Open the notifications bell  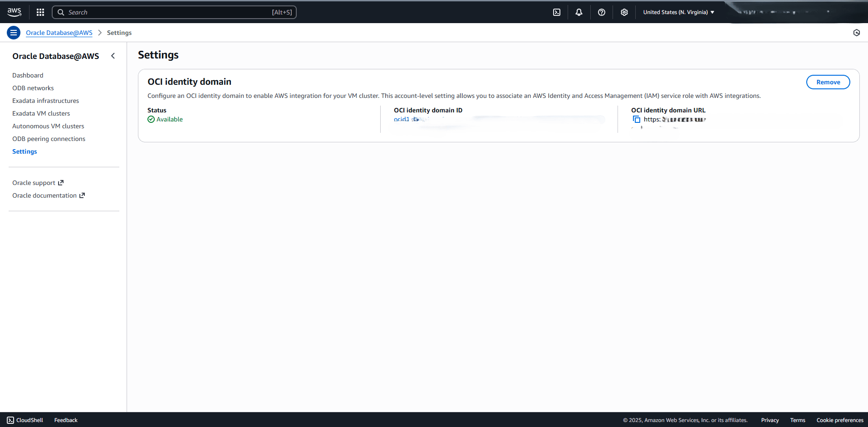tap(579, 12)
